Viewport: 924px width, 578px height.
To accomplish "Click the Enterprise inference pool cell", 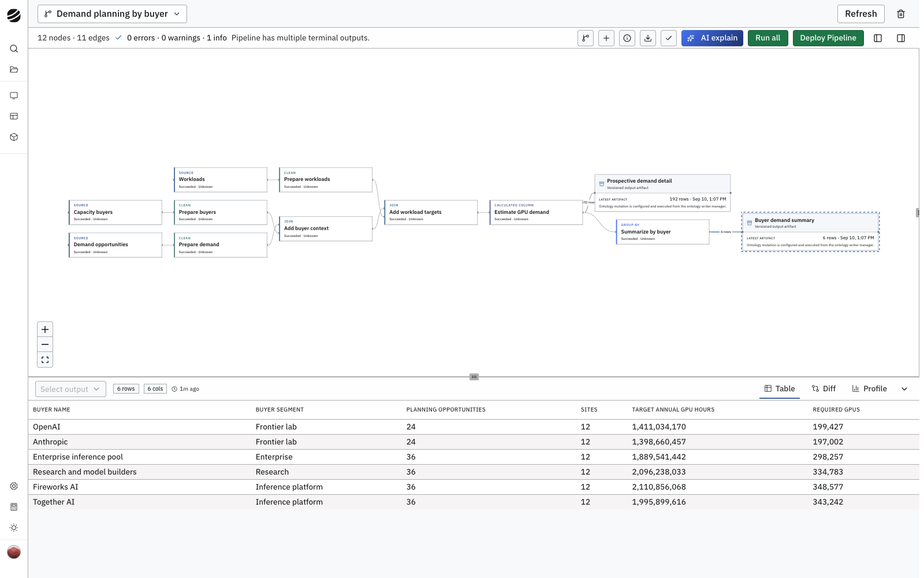I will point(78,457).
